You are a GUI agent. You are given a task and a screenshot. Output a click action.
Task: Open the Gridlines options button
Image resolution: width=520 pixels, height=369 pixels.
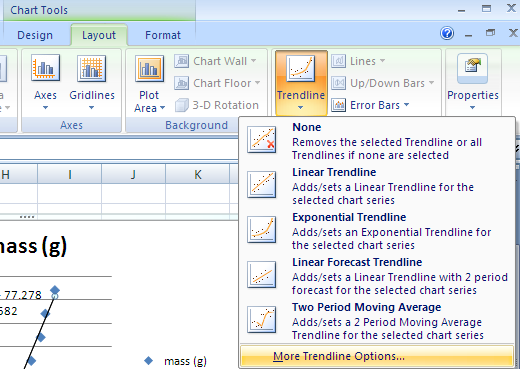click(92, 82)
